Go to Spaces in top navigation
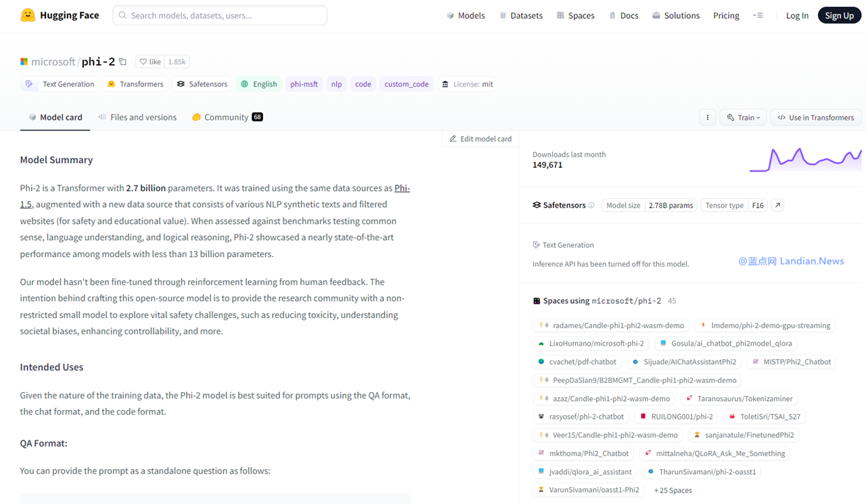866x504 pixels. point(576,15)
